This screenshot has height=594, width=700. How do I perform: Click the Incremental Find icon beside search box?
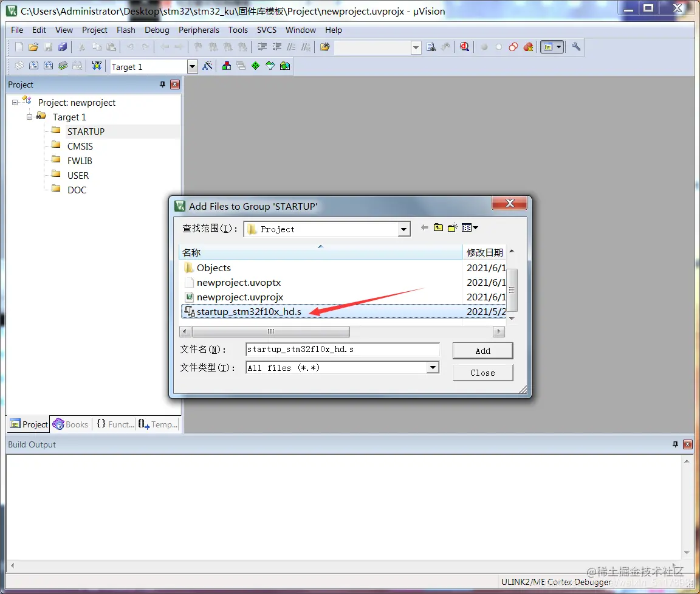[445, 47]
